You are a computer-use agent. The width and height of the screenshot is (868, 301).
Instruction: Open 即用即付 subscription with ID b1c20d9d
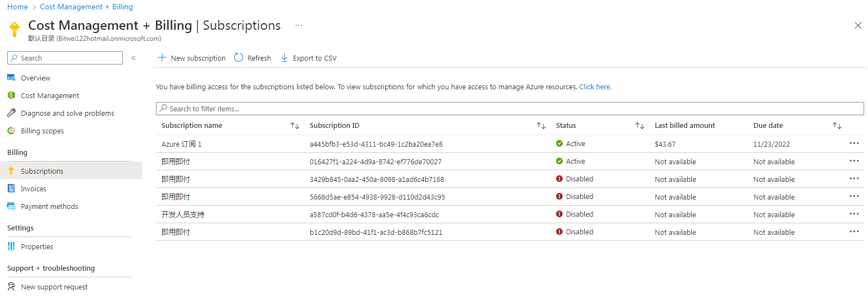176,232
